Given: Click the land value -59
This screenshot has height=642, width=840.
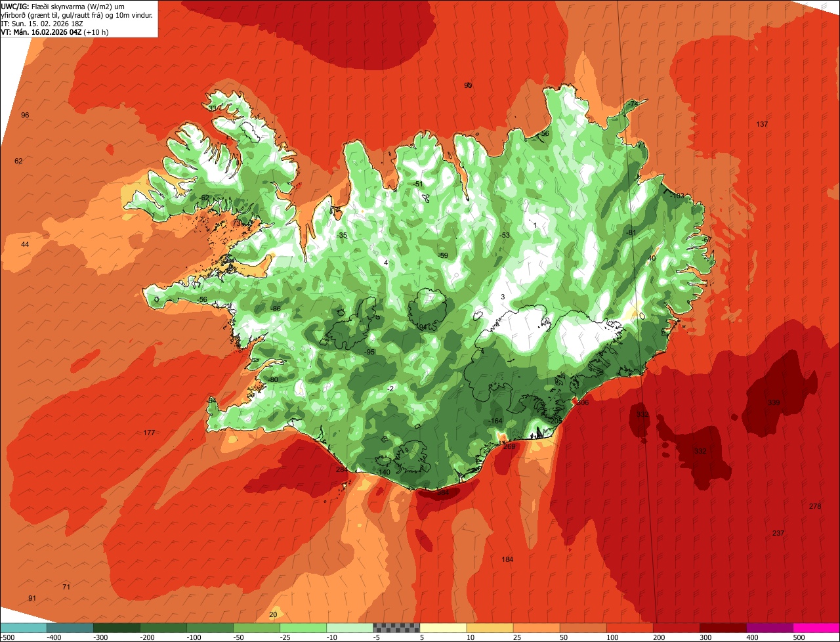Looking at the screenshot, I should pyautogui.click(x=443, y=255).
